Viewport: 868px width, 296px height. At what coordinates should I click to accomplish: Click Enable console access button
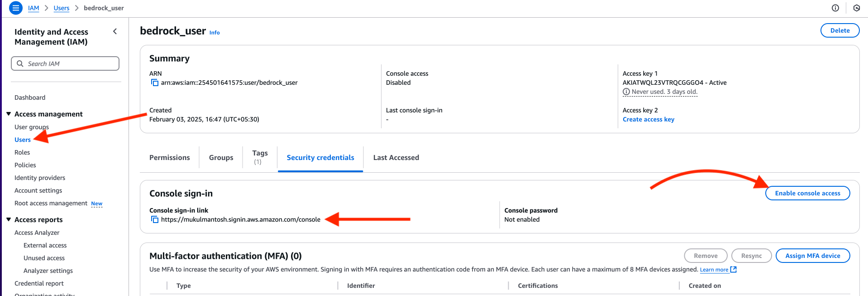tap(807, 193)
